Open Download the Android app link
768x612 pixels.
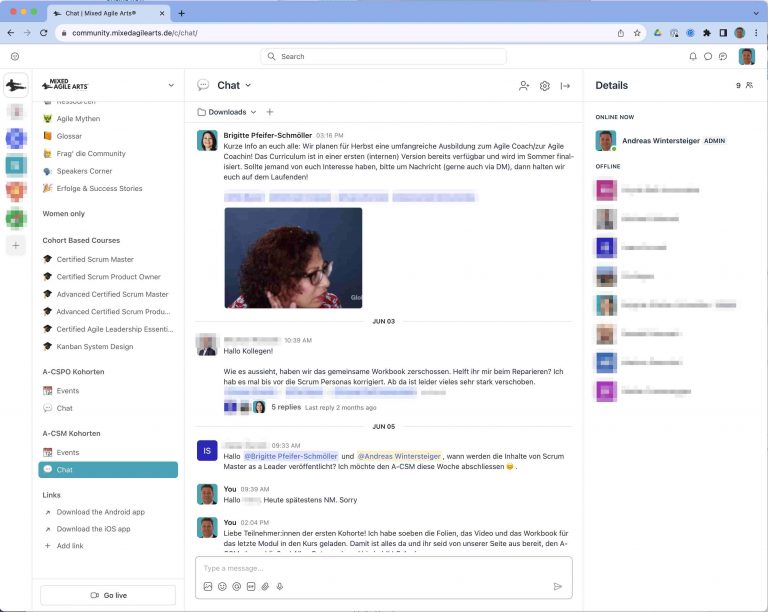pyautogui.click(x=100, y=512)
